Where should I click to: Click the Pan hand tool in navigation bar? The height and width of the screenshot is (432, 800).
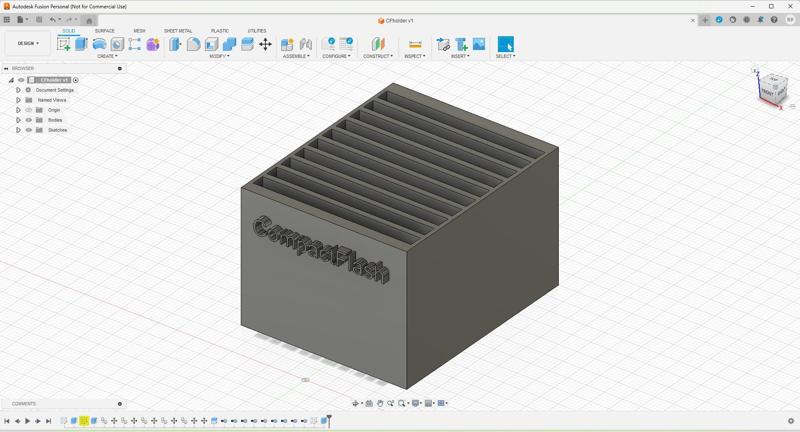(x=380, y=403)
